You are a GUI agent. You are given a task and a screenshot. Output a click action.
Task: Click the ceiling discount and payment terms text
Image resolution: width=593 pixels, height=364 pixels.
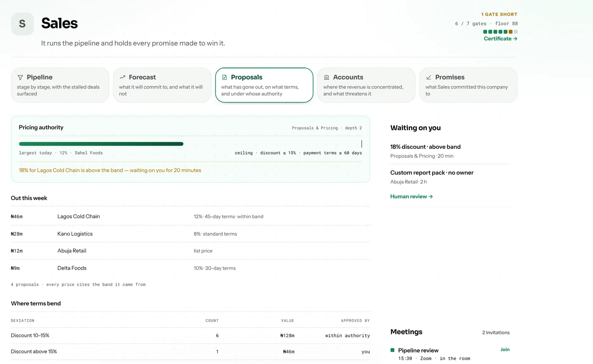pos(299,153)
